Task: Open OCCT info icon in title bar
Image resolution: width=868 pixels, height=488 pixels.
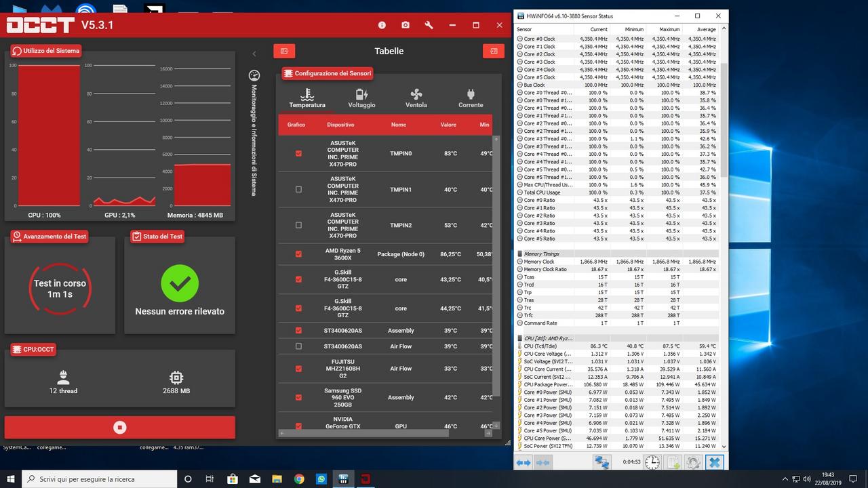Action: (x=382, y=25)
